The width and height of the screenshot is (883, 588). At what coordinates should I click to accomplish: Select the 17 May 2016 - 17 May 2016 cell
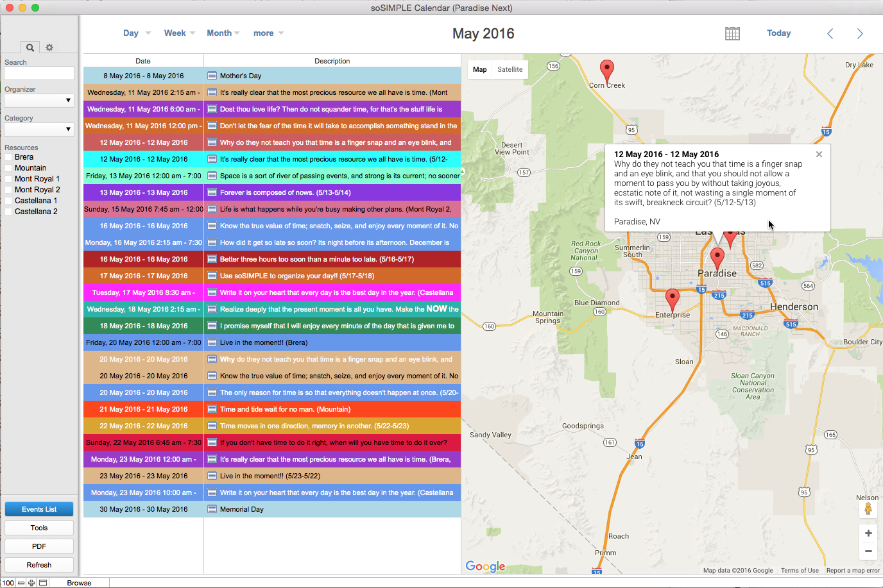[x=144, y=276]
